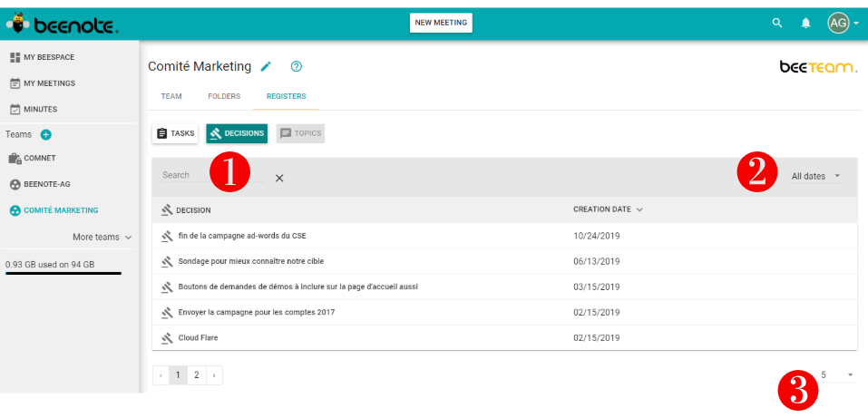Add a new team with plus icon
868x418 pixels.
pyautogui.click(x=46, y=134)
